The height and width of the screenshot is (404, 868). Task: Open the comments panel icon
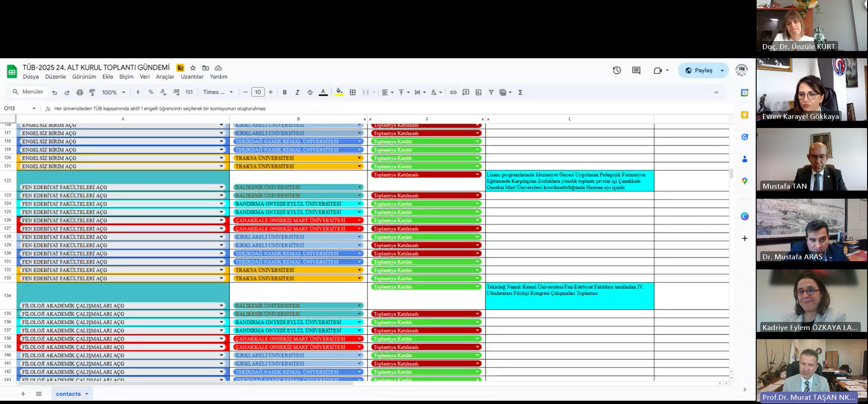point(636,70)
